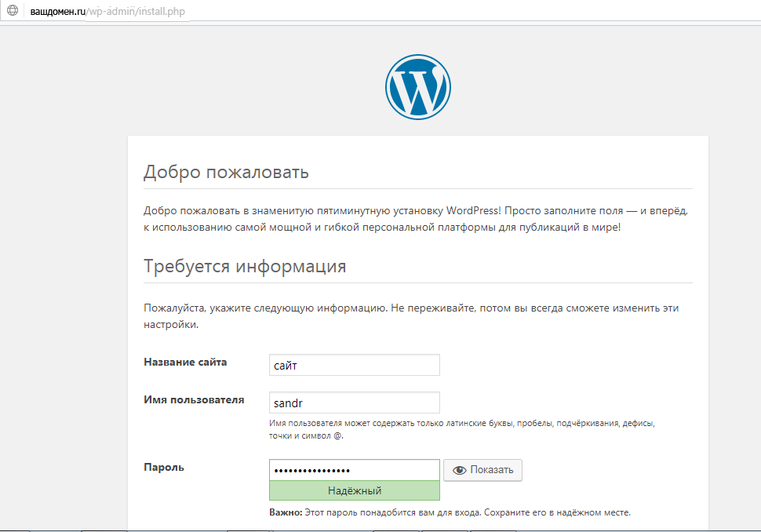761x532 pixels.
Task: Click the WordPress logo
Action: [418, 87]
